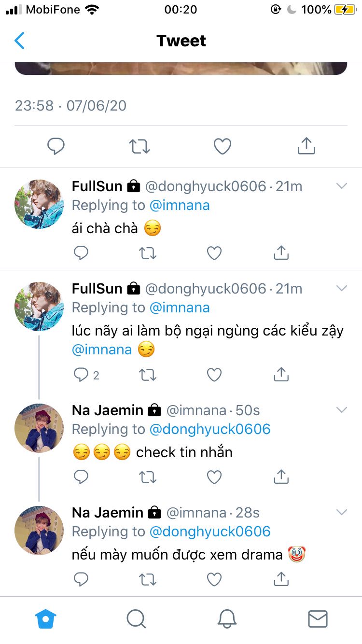
Task: Open the reply icon showing 2 replies
Action: pos(81,375)
